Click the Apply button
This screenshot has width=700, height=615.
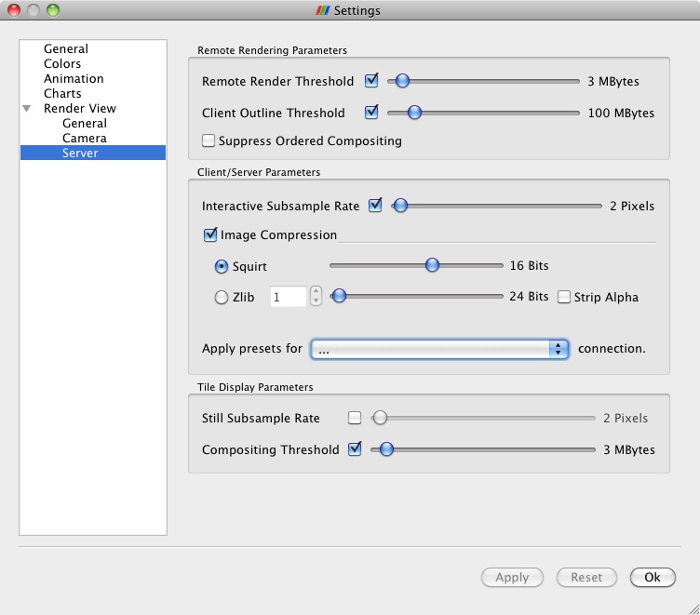[512, 578]
